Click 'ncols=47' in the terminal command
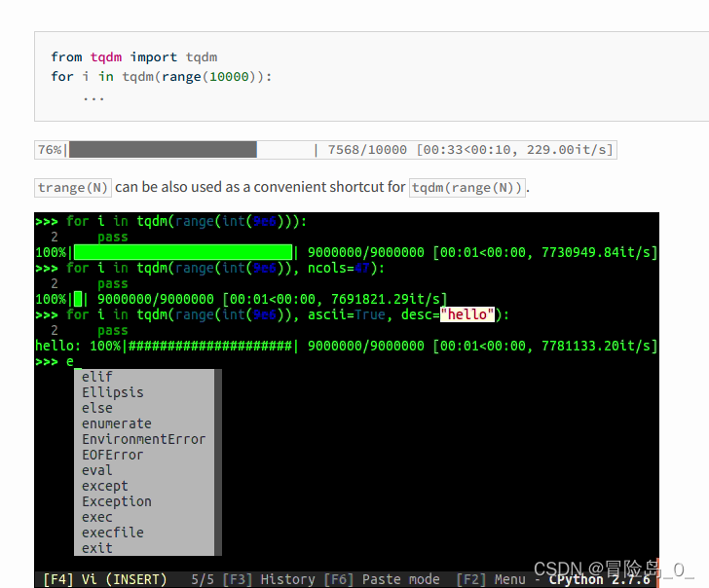709x588 pixels. pyautogui.click(x=339, y=268)
